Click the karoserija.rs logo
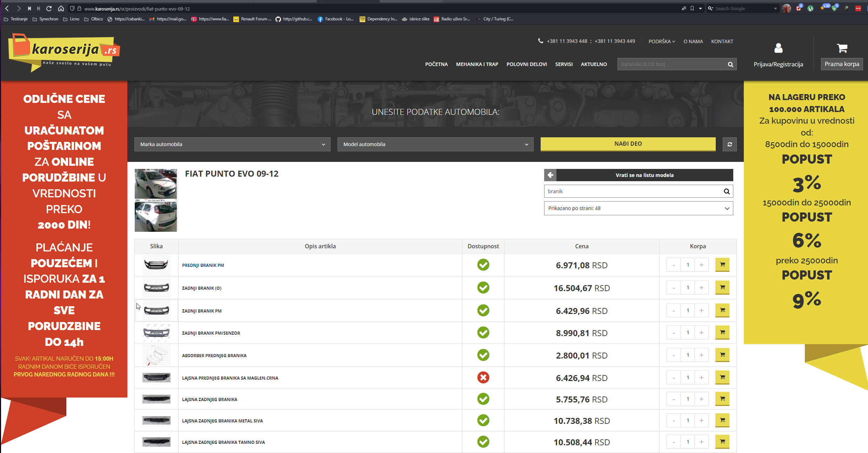The height and width of the screenshot is (453, 868). pyautogui.click(x=64, y=53)
